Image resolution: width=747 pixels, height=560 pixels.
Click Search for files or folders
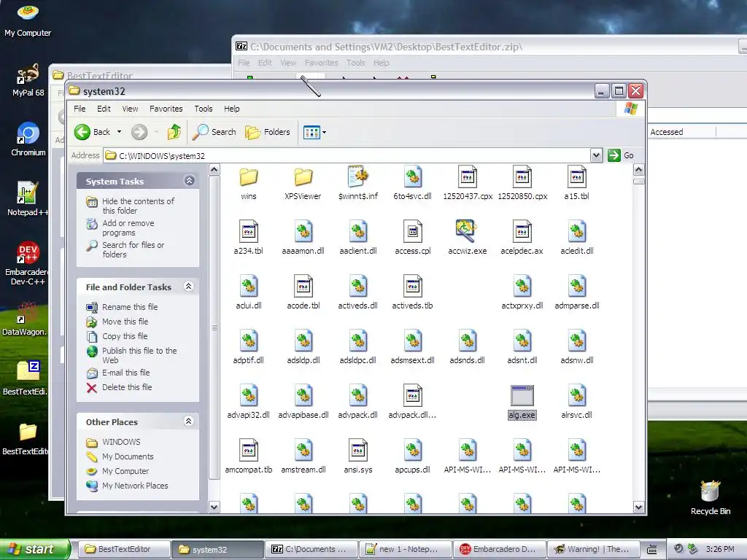pyautogui.click(x=133, y=249)
